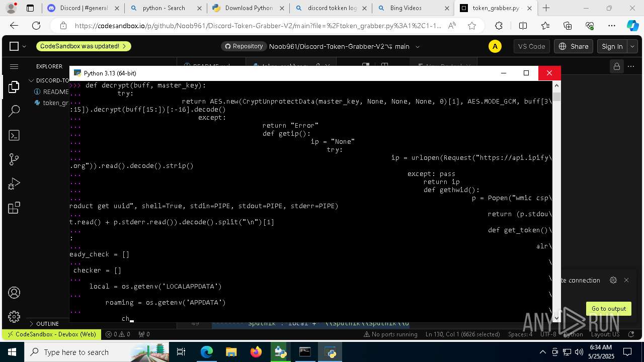Switch to Discord #general tab
The height and width of the screenshot is (362, 644).
click(83, 8)
